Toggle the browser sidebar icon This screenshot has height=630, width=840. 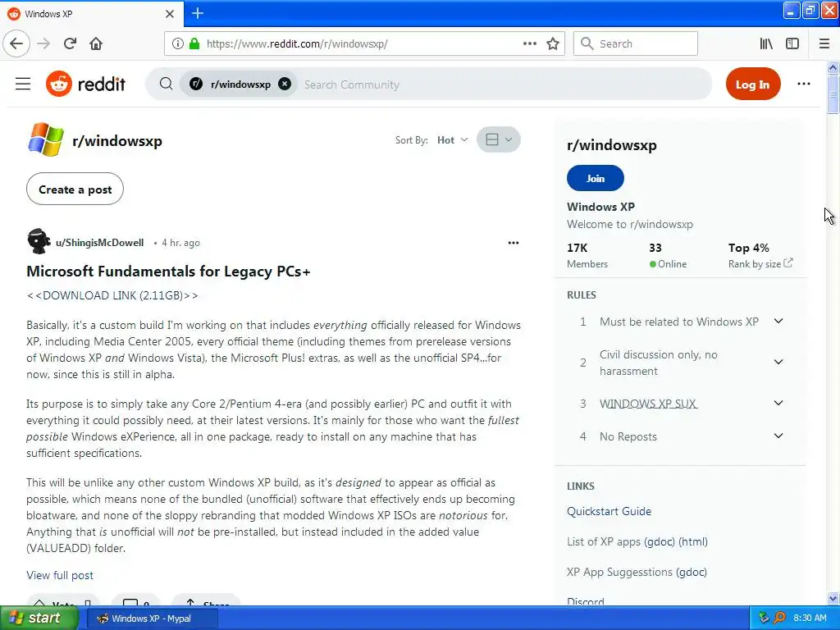point(792,43)
